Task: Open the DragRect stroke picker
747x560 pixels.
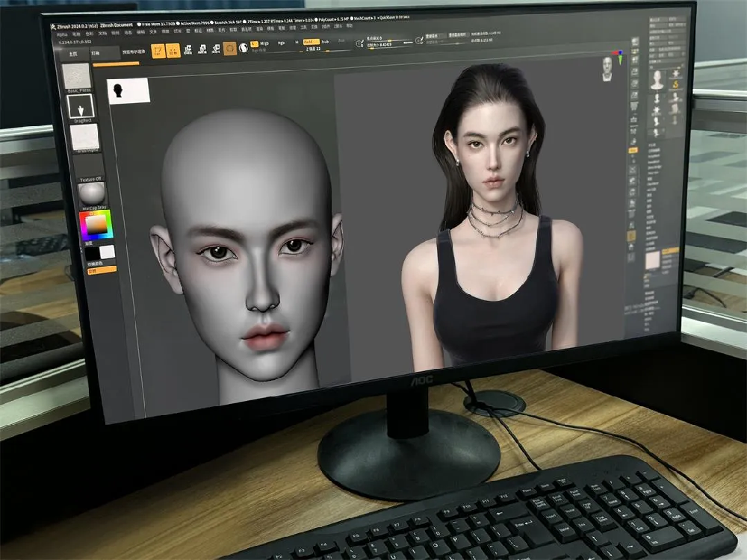Action: point(80,107)
